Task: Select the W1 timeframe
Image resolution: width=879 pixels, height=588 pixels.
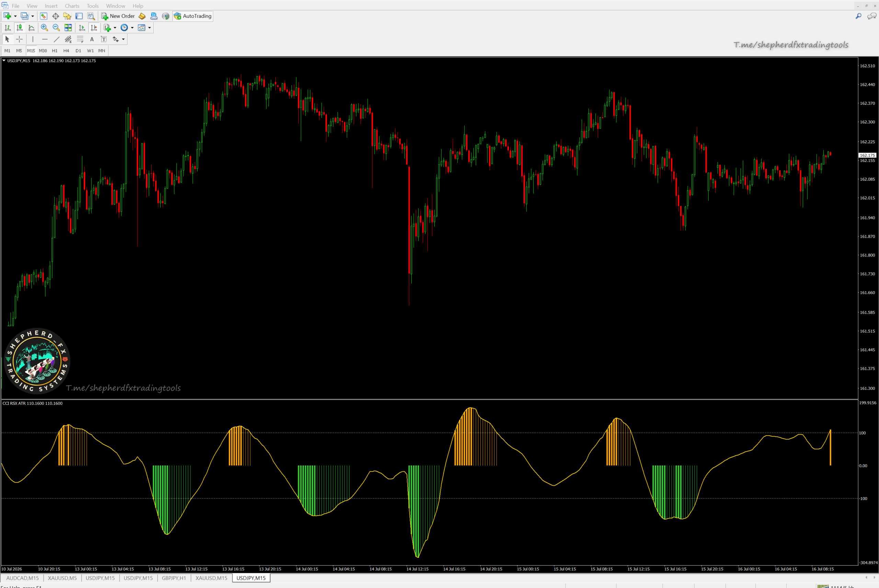Action: coord(90,50)
